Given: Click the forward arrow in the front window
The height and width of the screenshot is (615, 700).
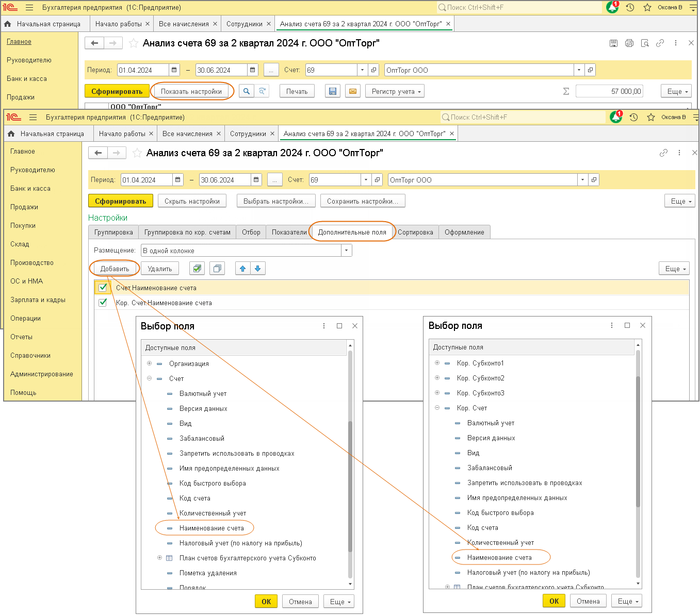Looking at the screenshot, I should point(117,153).
